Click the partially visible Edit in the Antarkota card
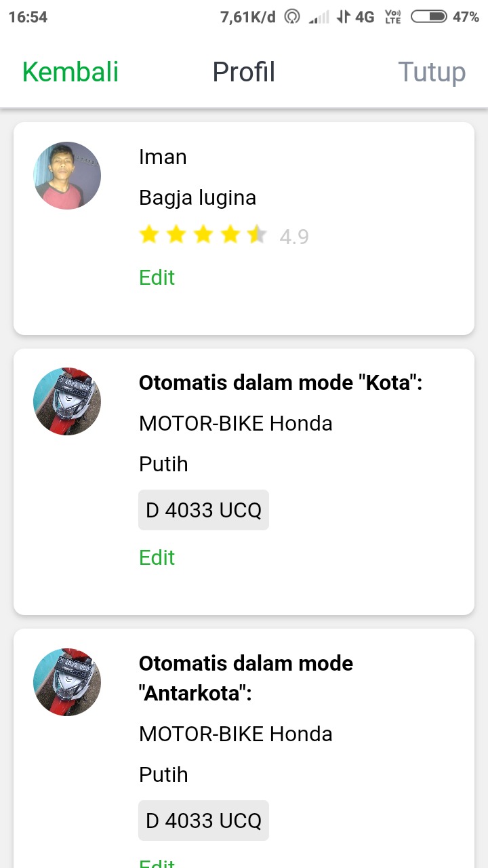 coord(157,863)
